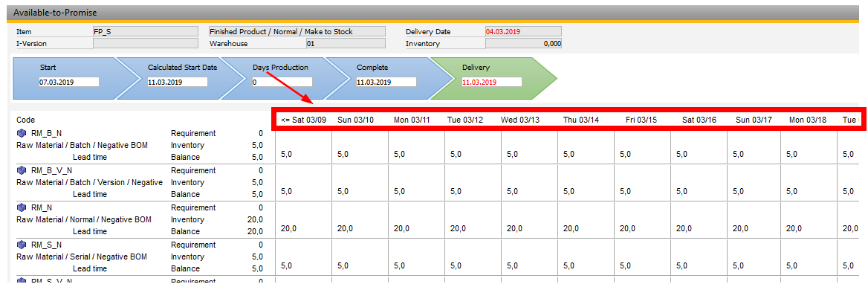Click the empty I-Version field

click(145, 43)
